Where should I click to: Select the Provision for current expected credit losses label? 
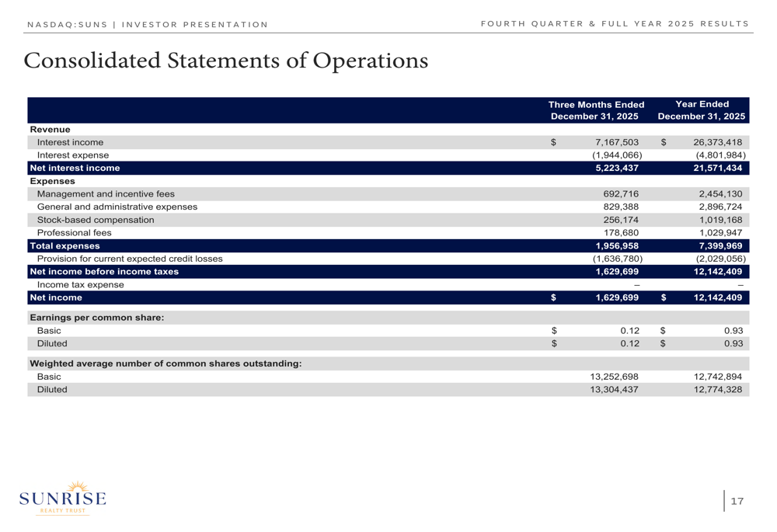[x=130, y=259]
